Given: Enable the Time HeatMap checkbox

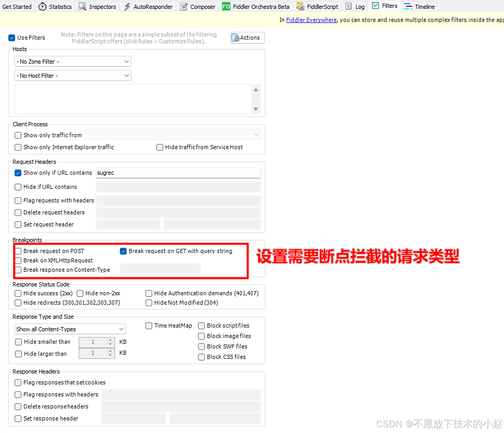Looking at the screenshot, I should 149,326.
